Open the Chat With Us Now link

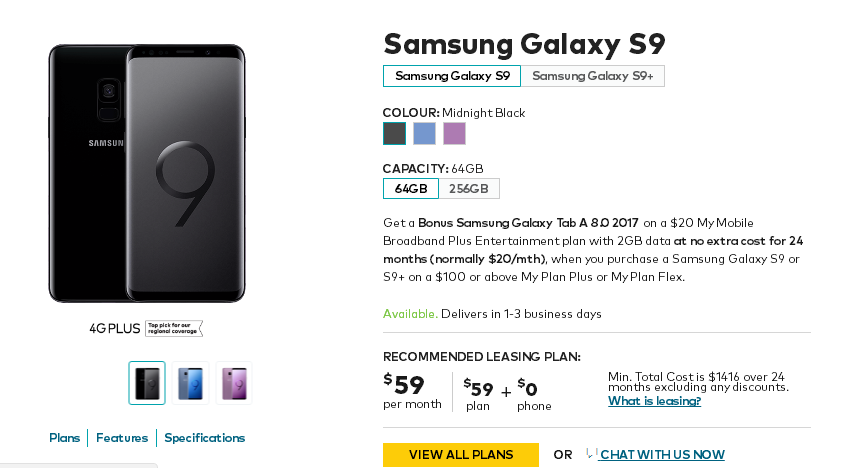click(x=662, y=455)
